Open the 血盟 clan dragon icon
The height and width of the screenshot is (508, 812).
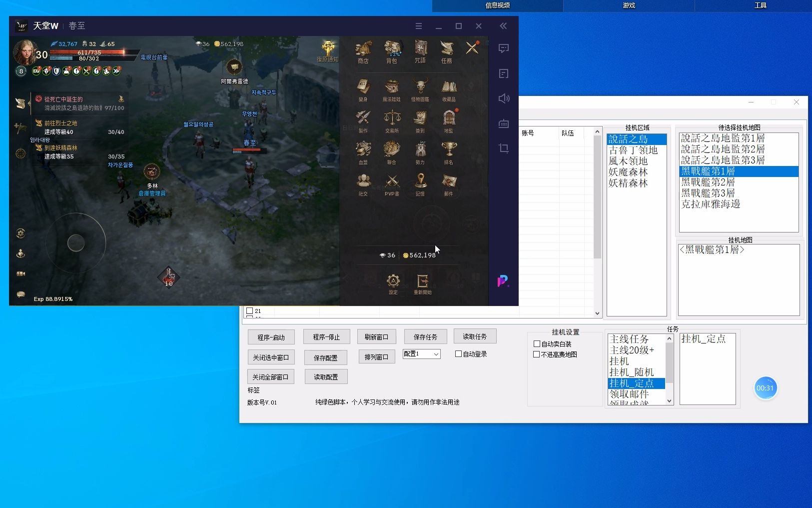pos(363,152)
